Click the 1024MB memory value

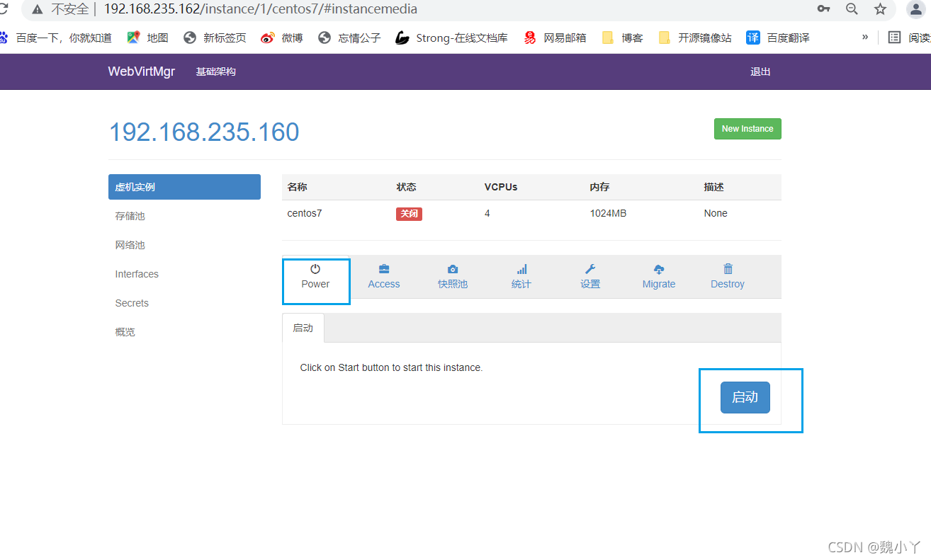click(608, 213)
